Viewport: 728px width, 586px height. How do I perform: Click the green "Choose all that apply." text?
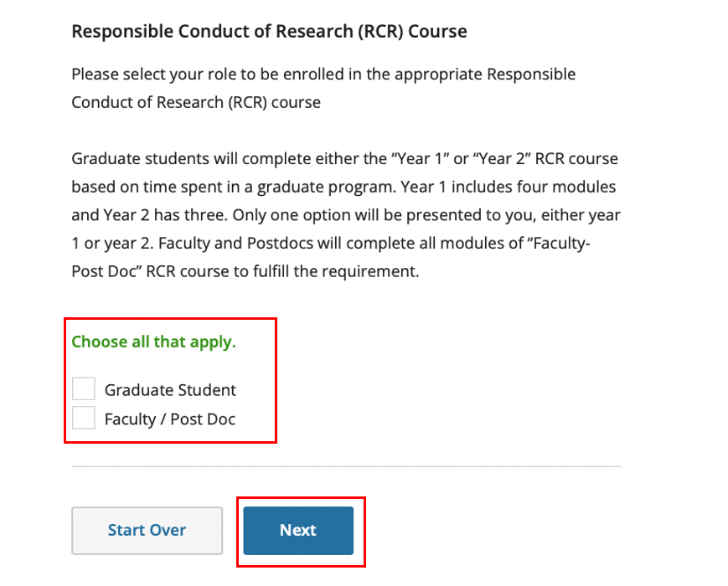click(x=153, y=342)
